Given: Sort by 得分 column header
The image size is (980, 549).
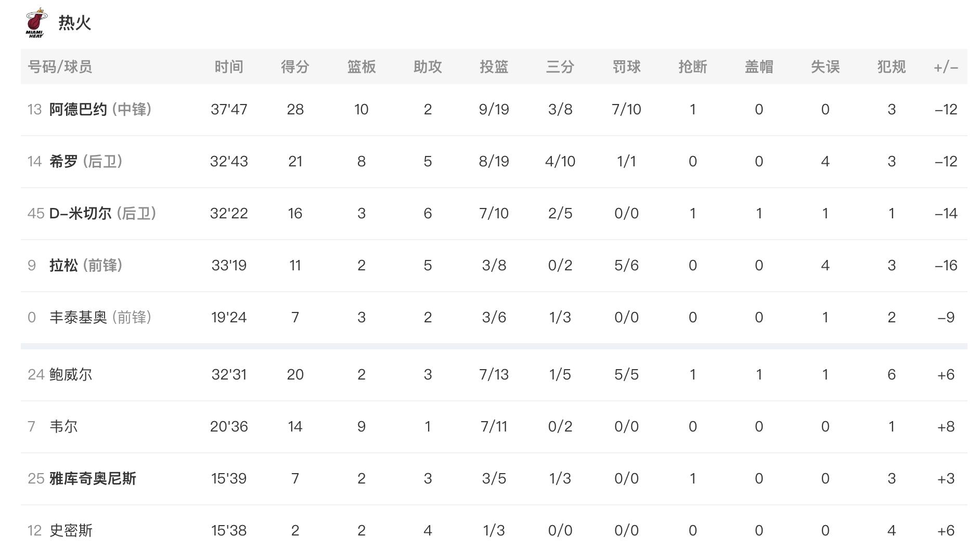Looking at the screenshot, I should point(295,67).
